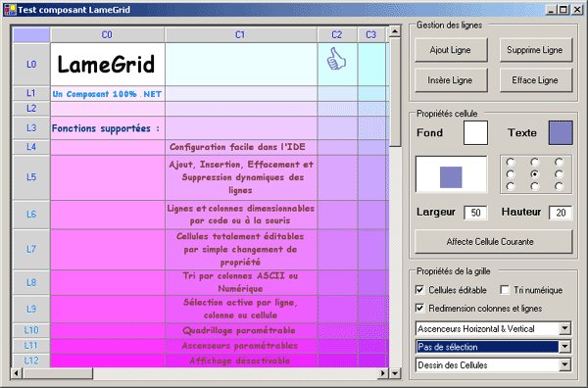Screen dimensions: 588x388
Task: Click the L0 row header
Action: click(x=31, y=65)
